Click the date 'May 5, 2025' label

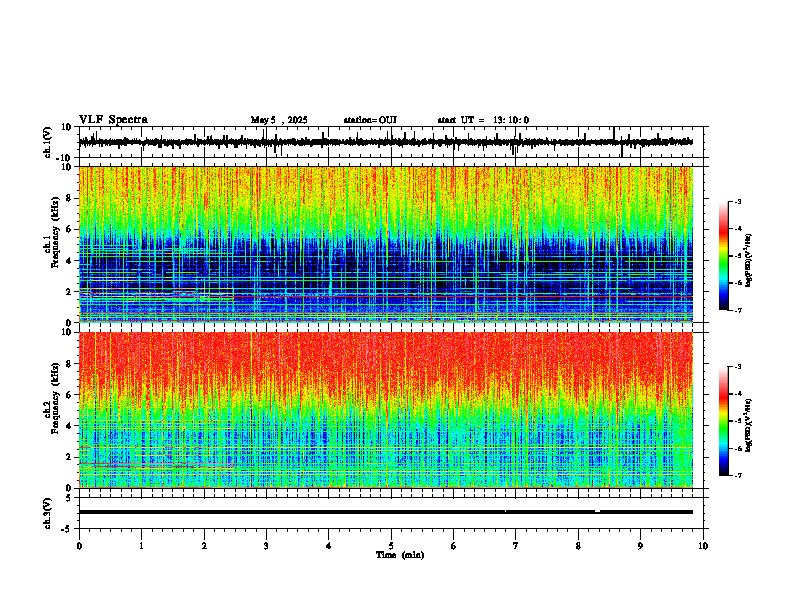(279, 120)
